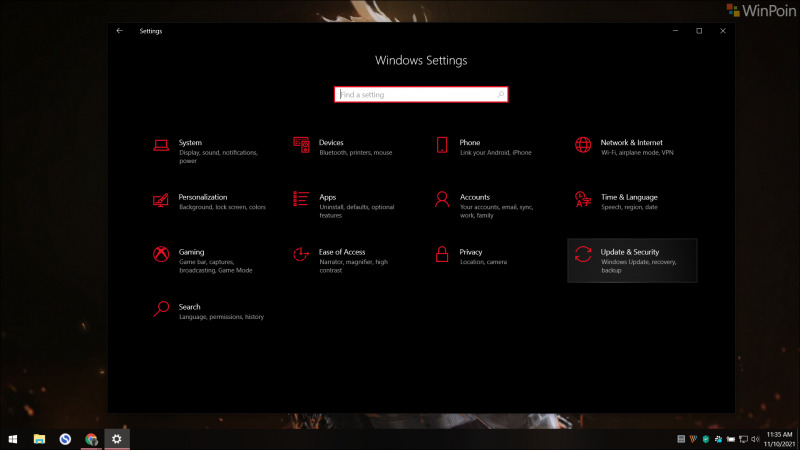Maximize the Settings window

tap(699, 31)
